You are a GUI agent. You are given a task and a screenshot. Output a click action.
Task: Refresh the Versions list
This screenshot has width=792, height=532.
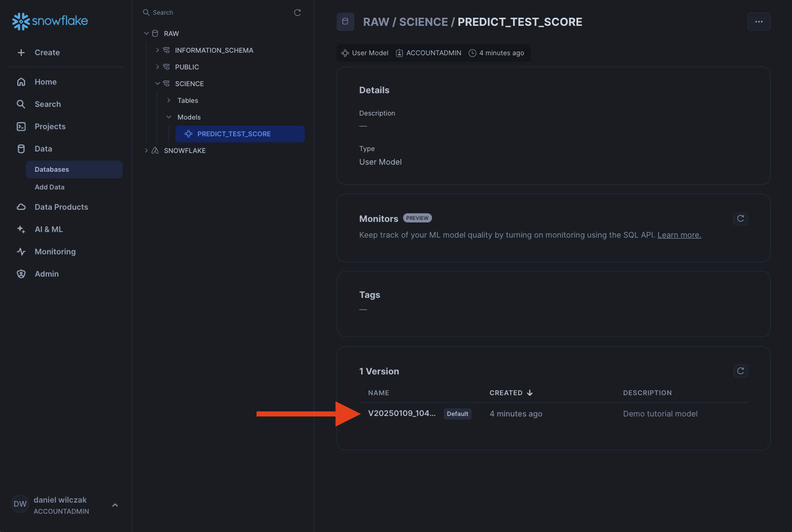click(741, 371)
